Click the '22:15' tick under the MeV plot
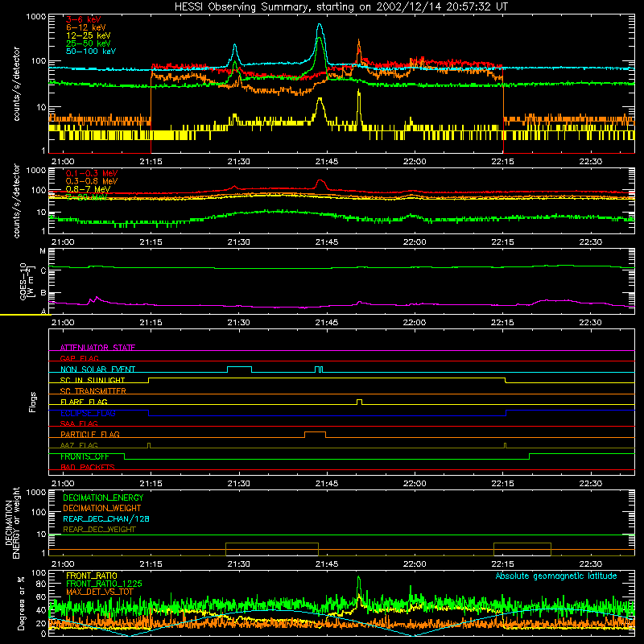644x644 pixels. tap(502, 242)
